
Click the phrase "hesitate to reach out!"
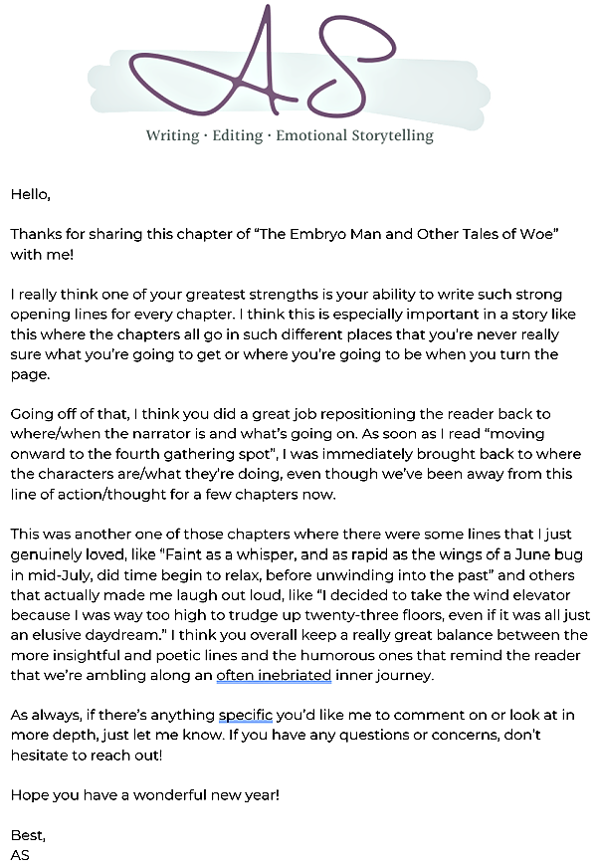point(87,756)
